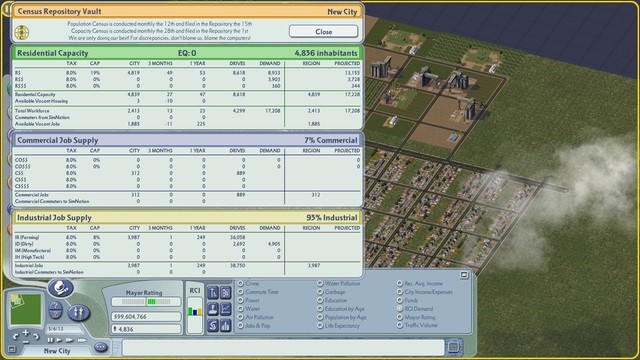This screenshot has height=360, width=640.
Task: Open the advisors icon button
Action: [x=213, y=309]
